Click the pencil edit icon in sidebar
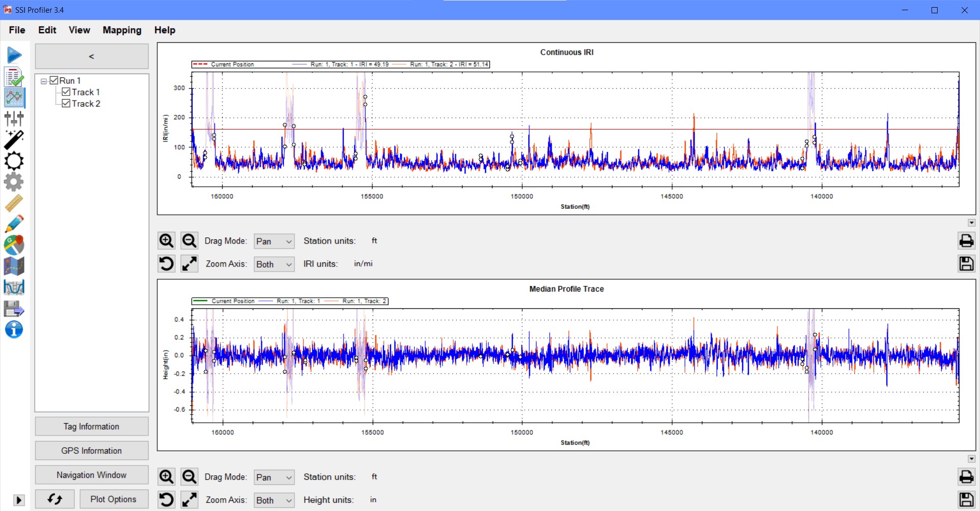 tap(14, 224)
